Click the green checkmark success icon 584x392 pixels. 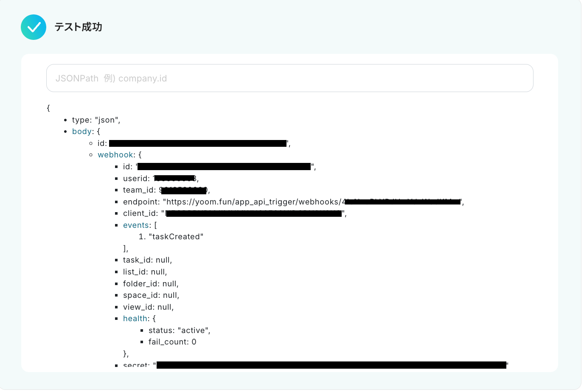click(x=34, y=27)
